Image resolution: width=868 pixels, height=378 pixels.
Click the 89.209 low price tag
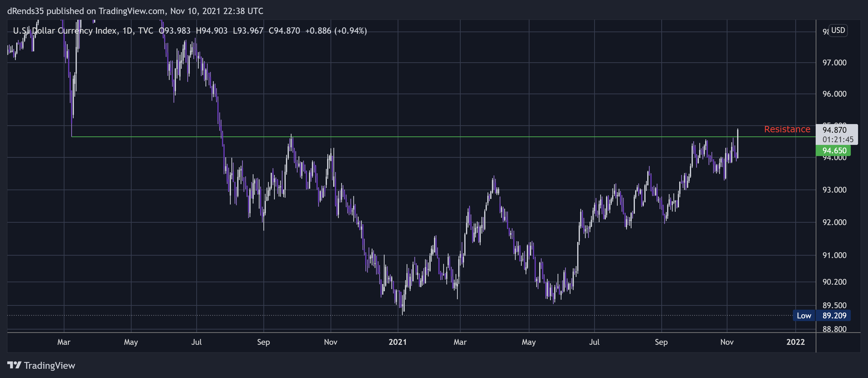click(833, 316)
